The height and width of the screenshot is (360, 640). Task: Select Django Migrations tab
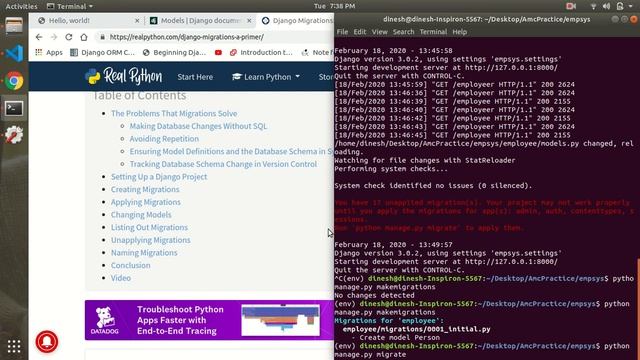point(297,20)
